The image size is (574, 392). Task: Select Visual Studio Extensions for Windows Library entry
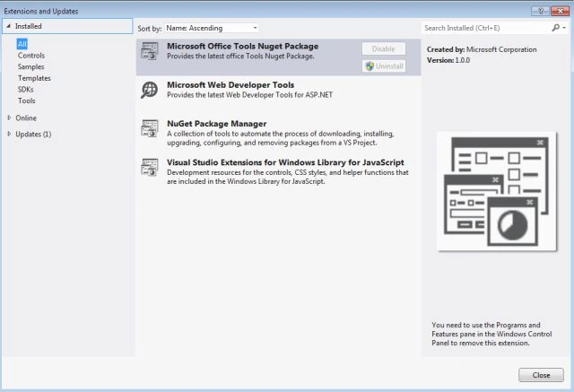coord(278,171)
